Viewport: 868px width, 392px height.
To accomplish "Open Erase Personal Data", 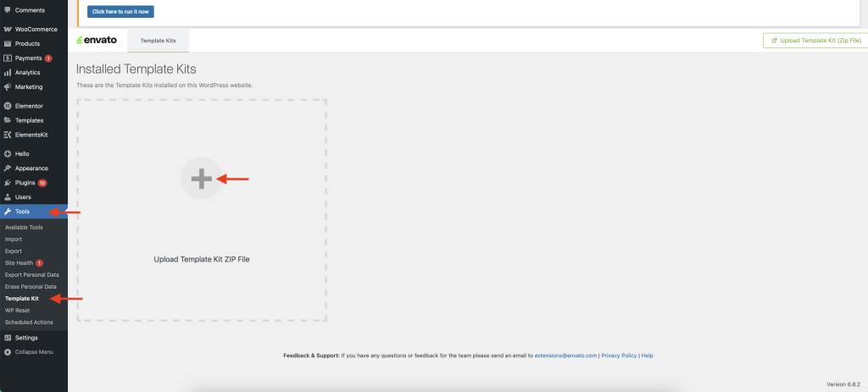I will (31, 287).
